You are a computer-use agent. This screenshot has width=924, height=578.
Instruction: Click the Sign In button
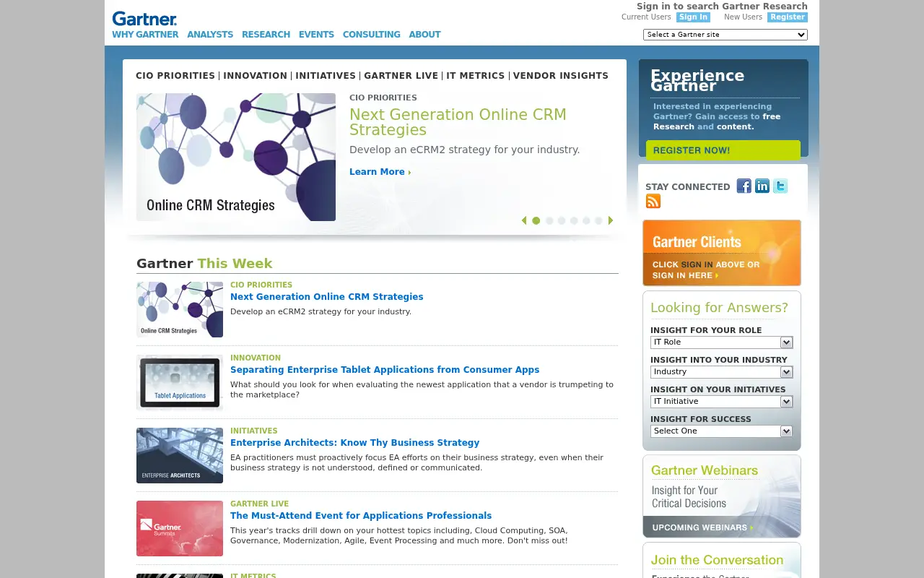[693, 17]
